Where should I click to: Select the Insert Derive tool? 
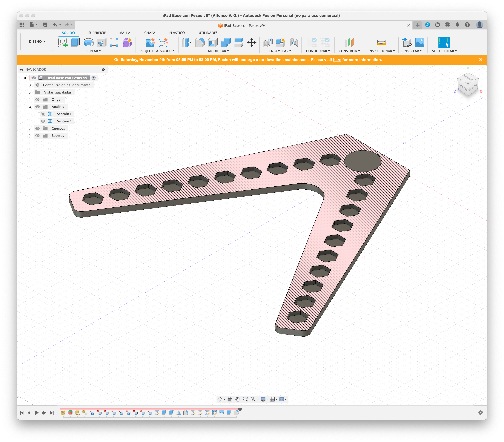coord(407,42)
